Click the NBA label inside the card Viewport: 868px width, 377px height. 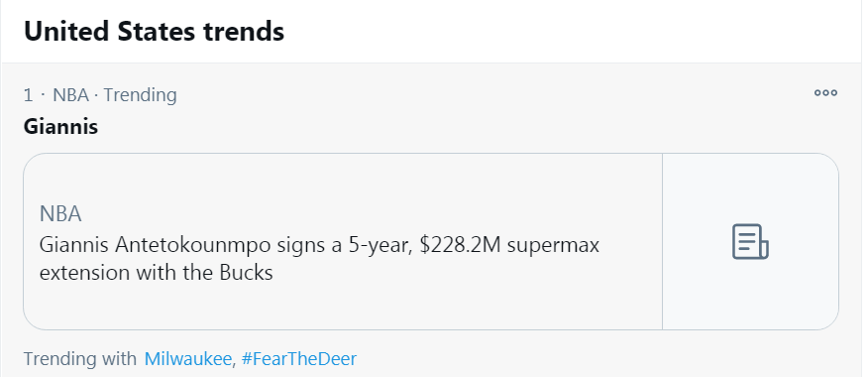pyautogui.click(x=60, y=213)
